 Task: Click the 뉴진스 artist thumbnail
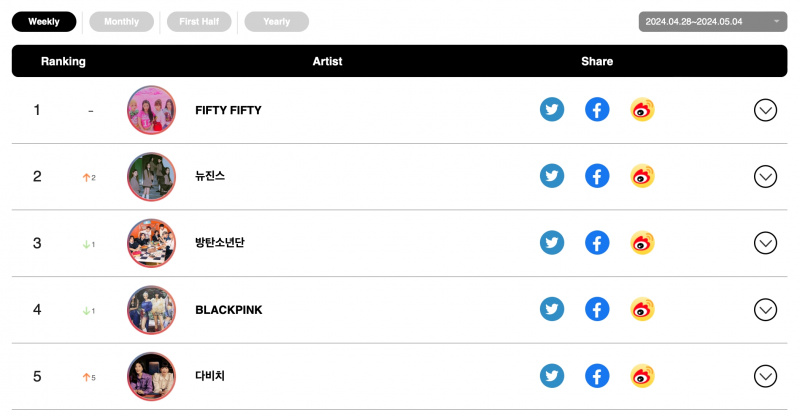(151, 177)
